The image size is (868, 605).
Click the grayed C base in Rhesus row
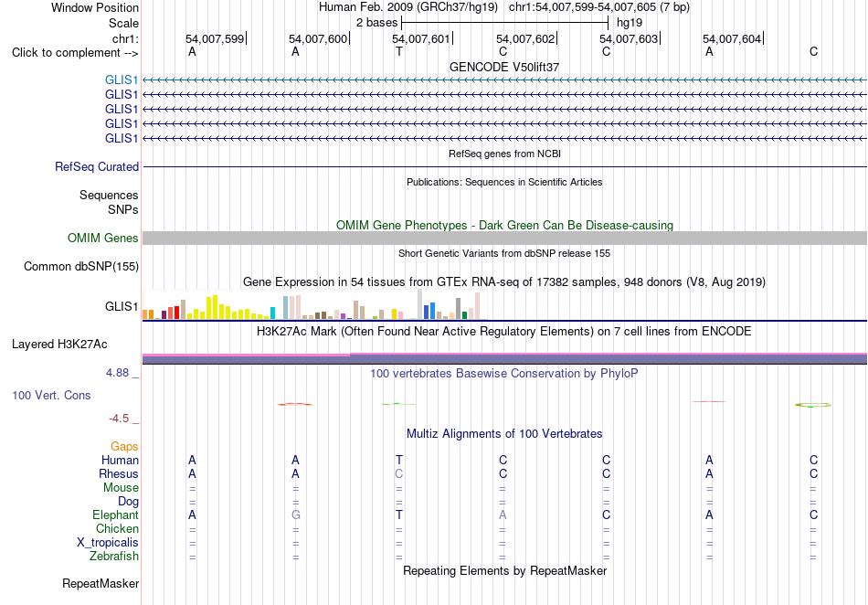[399, 473]
